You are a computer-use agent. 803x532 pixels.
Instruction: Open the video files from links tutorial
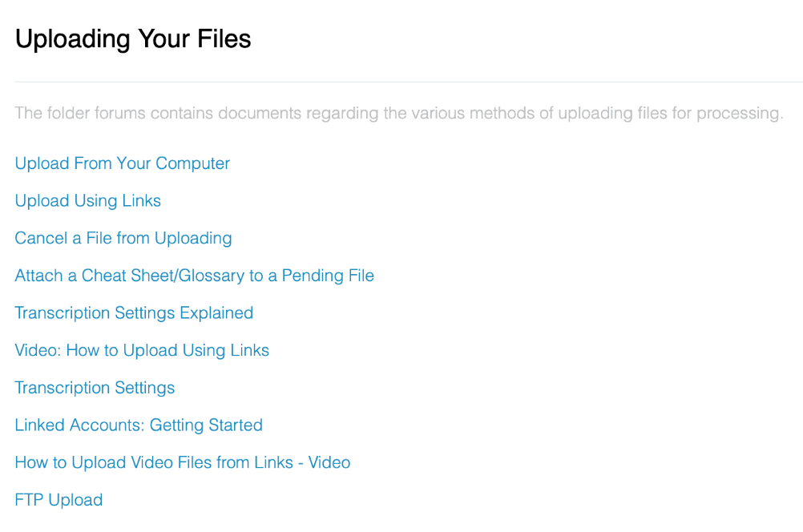[182, 462]
